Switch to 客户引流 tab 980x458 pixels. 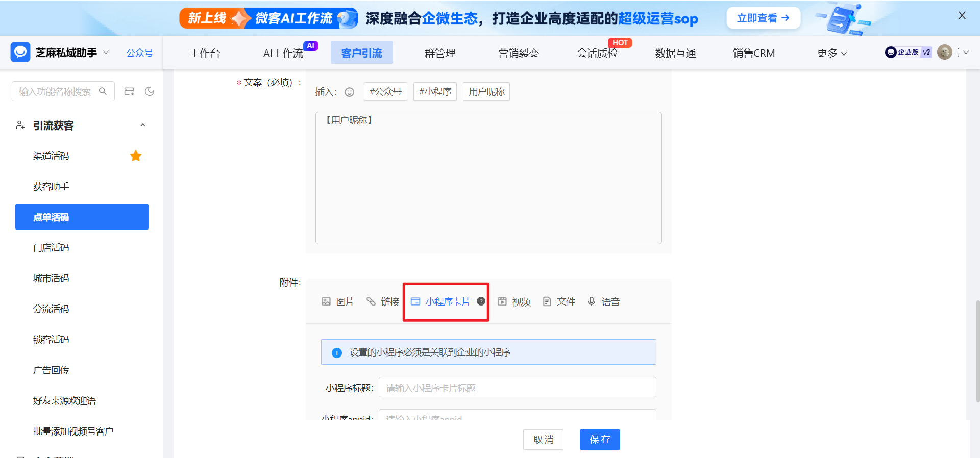click(x=362, y=53)
